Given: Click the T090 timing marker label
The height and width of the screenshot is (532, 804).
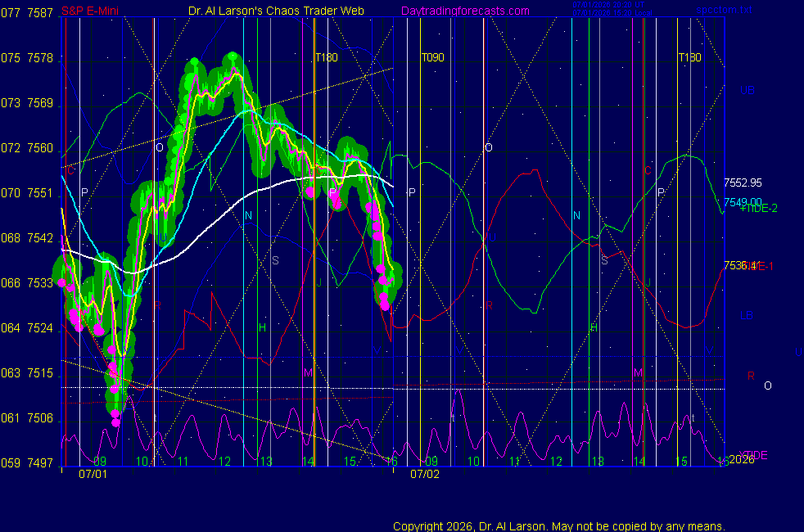Looking at the screenshot, I should coord(433,57).
